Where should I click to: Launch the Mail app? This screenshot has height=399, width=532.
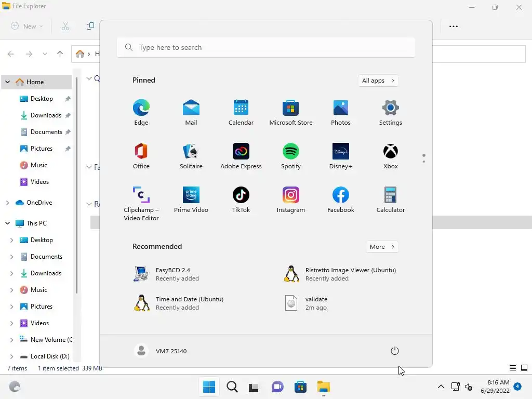[191, 113]
